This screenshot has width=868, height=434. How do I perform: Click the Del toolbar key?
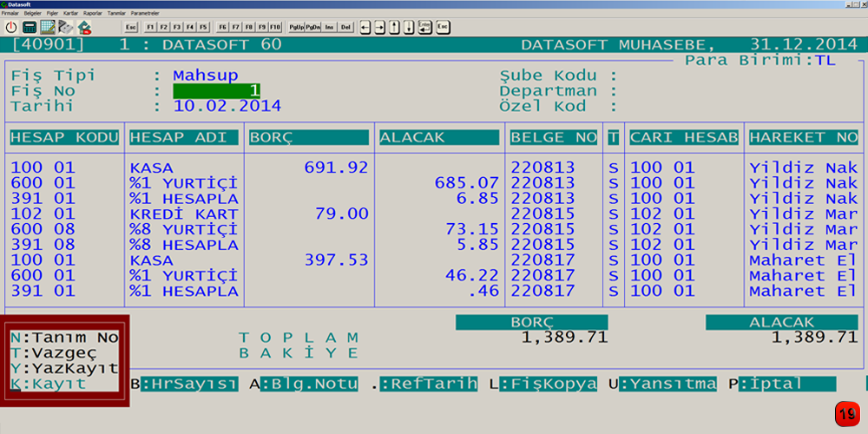pos(346,27)
